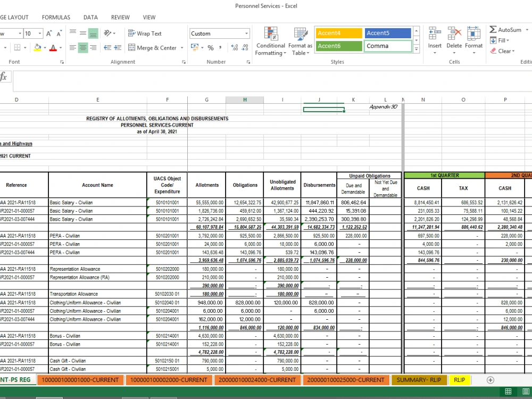The height and width of the screenshot is (399, 532).
Task: Expand the accounting number format arrow
Action: coord(202,47)
